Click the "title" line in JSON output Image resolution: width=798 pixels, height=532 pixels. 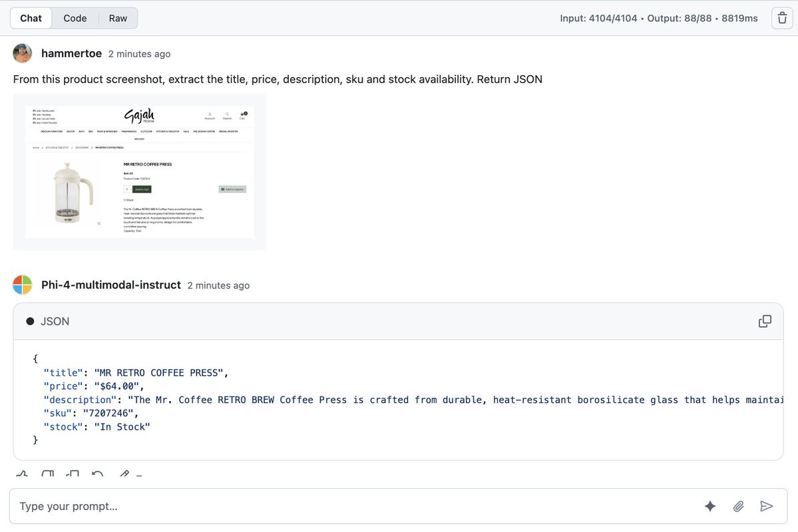pyautogui.click(x=136, y=373)
